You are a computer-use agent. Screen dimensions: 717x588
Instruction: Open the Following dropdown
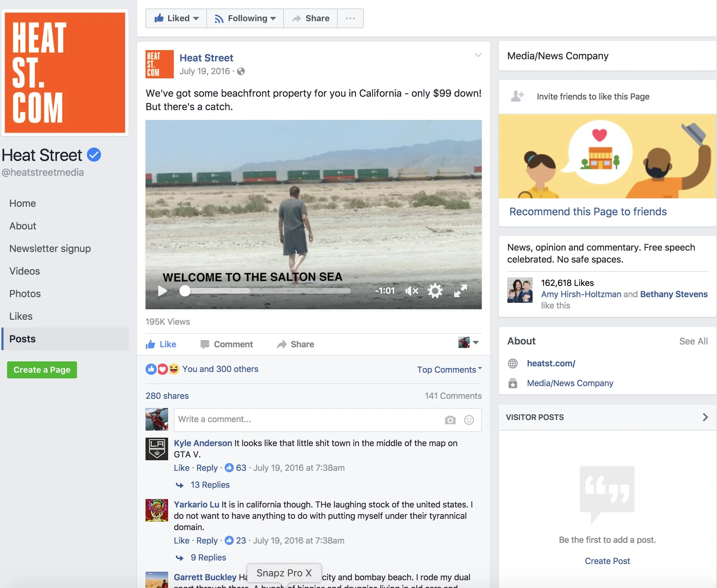(245, 18)
